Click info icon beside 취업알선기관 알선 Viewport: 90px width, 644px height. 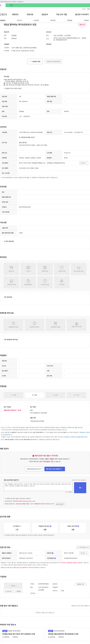(51, 526)
